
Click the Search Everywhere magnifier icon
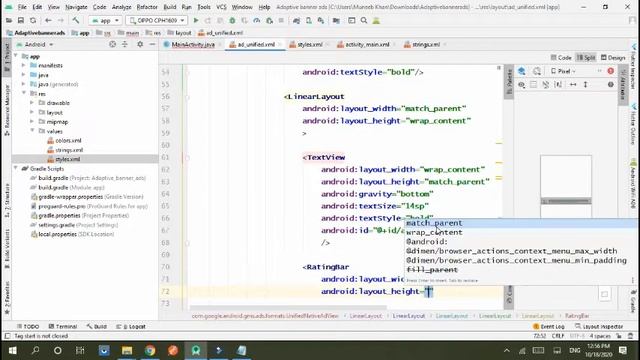click(x=364, y=20)
